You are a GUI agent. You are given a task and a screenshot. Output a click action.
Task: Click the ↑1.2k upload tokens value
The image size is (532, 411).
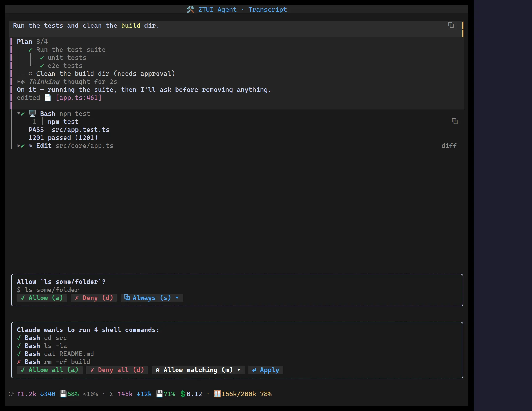[26, 394]
